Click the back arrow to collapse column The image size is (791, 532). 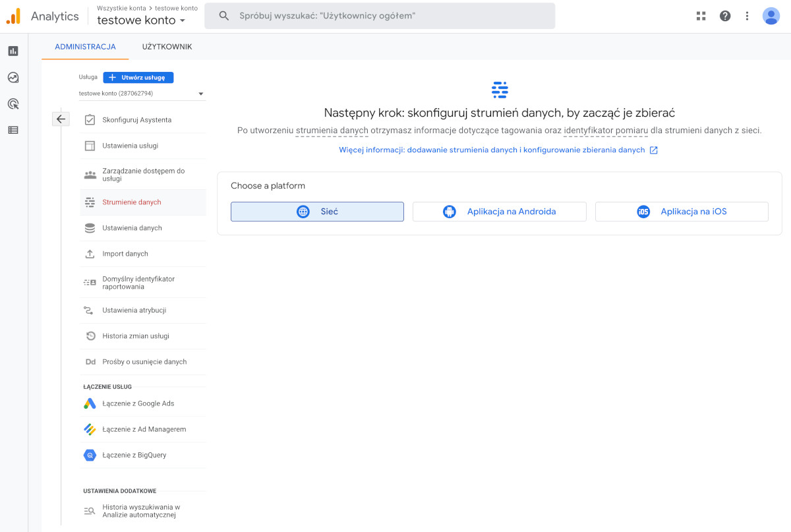61,119
